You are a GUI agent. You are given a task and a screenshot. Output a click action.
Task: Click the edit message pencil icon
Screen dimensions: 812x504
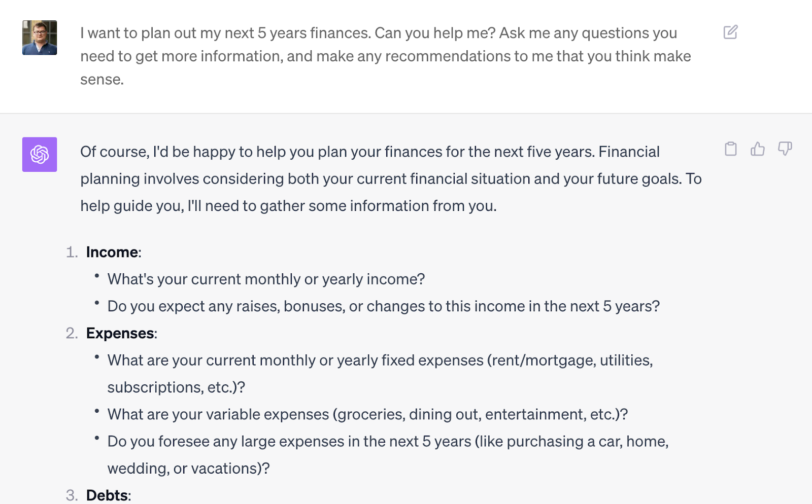point(730,32)
